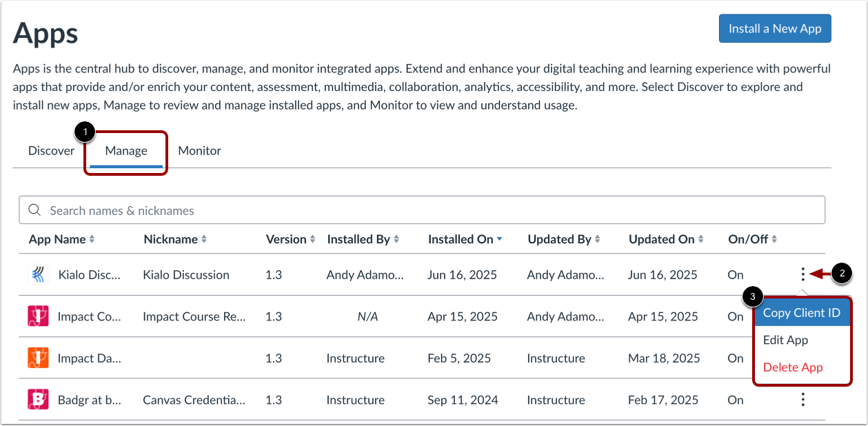This screenshot has width=868, height=426.
Task: Open options menu for Kialo Discussion row
Action: click(x=803, y=275)
